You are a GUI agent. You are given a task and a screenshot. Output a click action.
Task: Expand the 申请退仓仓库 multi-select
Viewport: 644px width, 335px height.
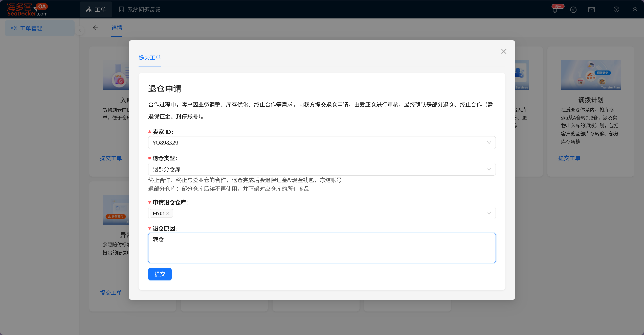tap(489, 213)
